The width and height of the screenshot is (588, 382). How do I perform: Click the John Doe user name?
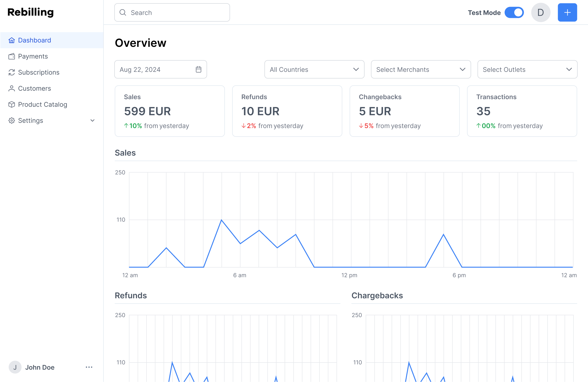pos(40,367)
